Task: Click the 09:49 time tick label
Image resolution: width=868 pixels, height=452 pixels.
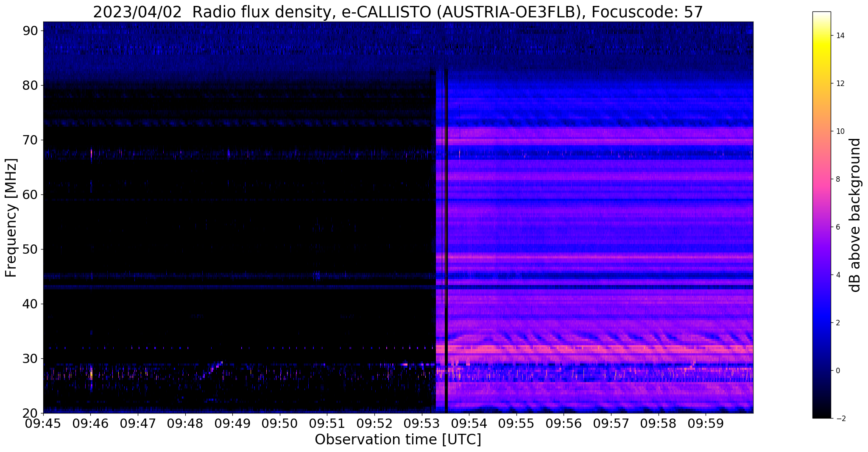Action: 232,423
